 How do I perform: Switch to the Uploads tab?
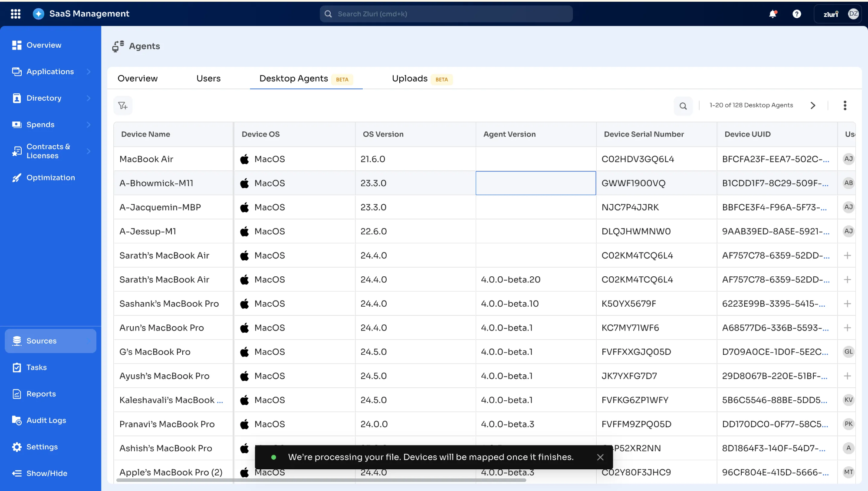point(410,79)
